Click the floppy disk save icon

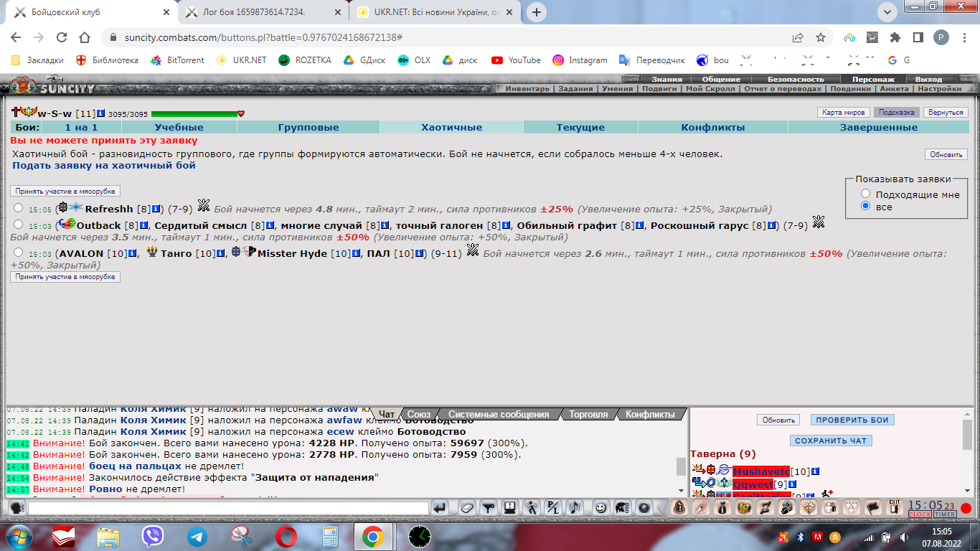tap(510, 508)
